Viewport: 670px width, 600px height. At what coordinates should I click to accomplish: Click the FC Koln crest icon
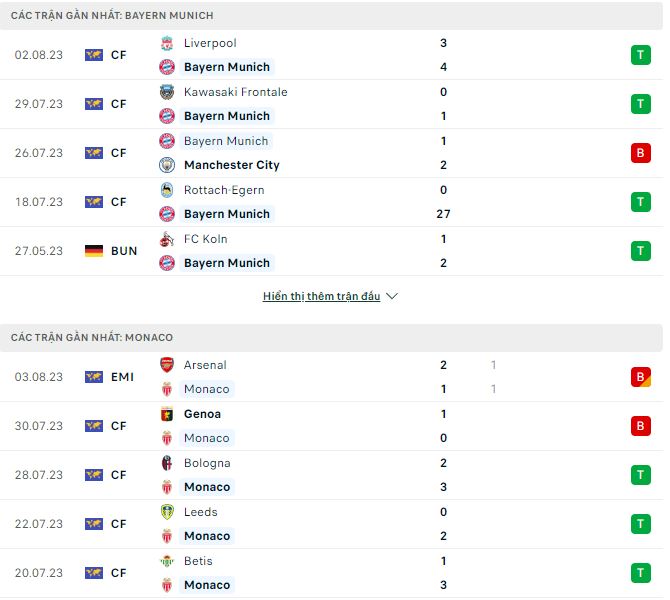pyautogui.click(x=167, y=239)
